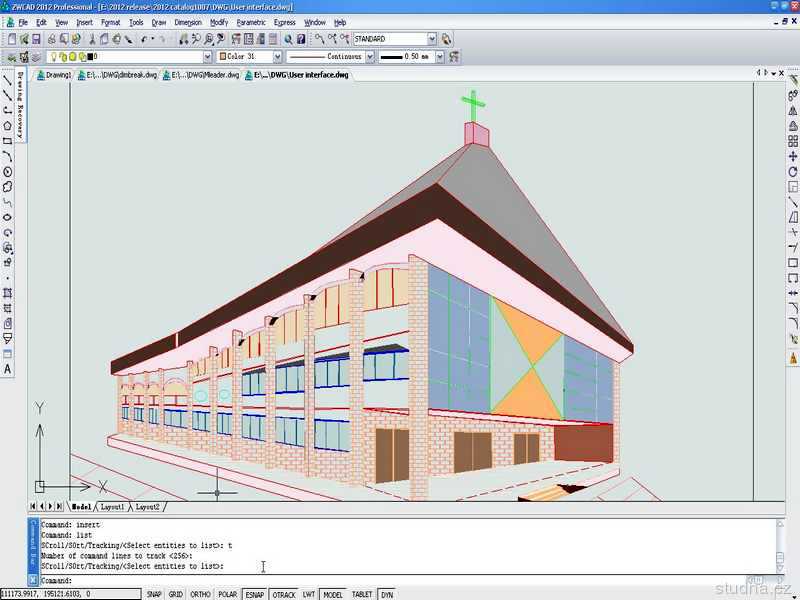This screenshot has width=800, height=600.
Task: Select the Rectangle draw tool
Action: point(8,141)
